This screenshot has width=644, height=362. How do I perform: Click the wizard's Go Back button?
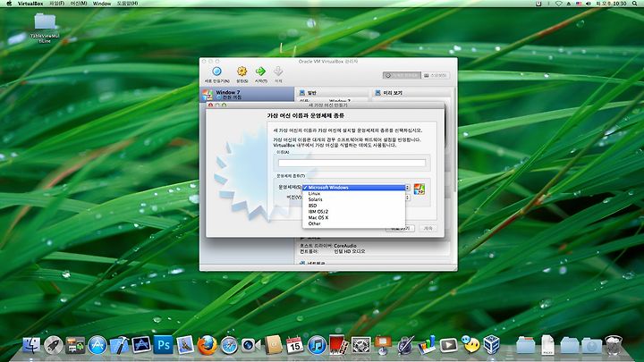click(x=400, y=228)
